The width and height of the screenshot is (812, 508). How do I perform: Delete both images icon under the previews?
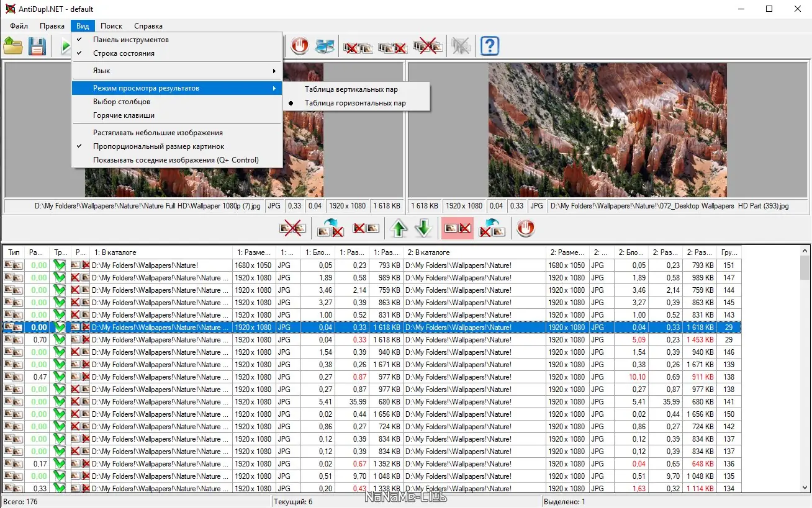click(294, 228)
